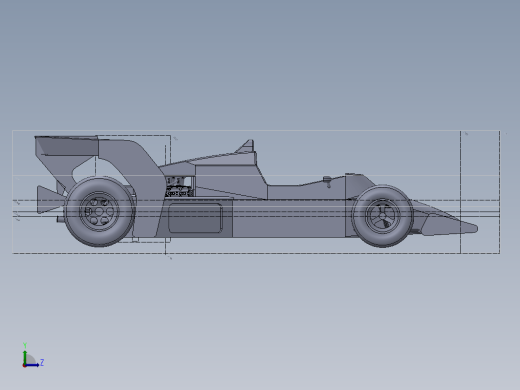Click the blue Z axis arrow of triad

[33, 365]
